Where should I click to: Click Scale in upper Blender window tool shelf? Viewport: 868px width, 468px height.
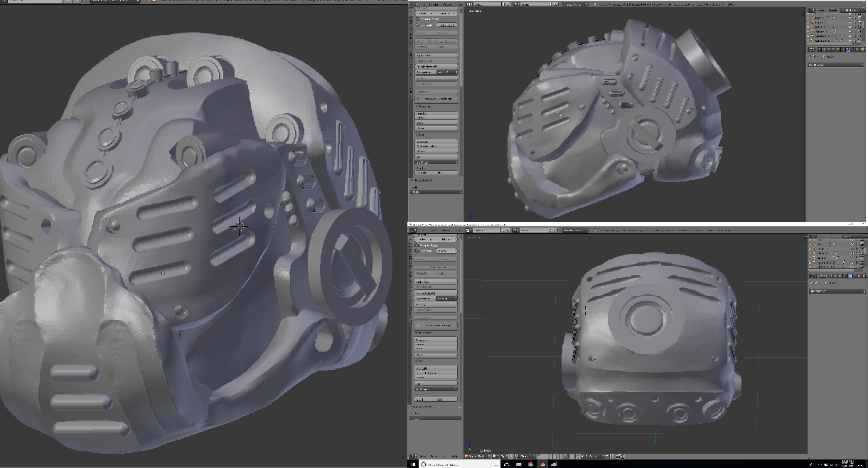pos(436,123)
